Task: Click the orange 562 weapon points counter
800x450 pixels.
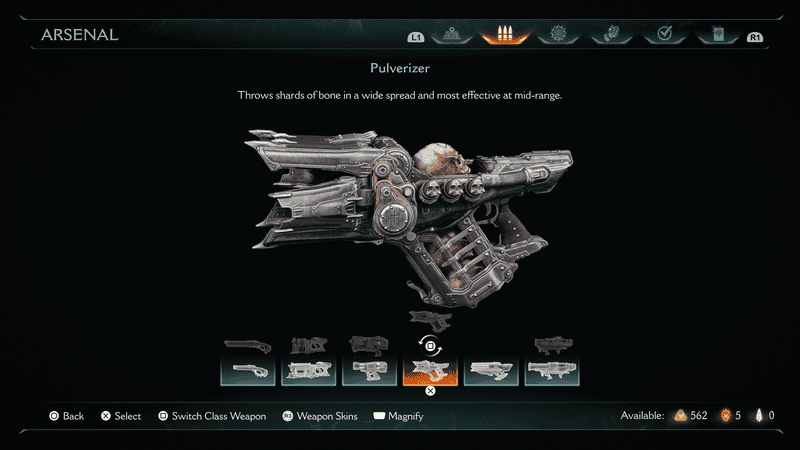Action: click(x=691, y=416)
